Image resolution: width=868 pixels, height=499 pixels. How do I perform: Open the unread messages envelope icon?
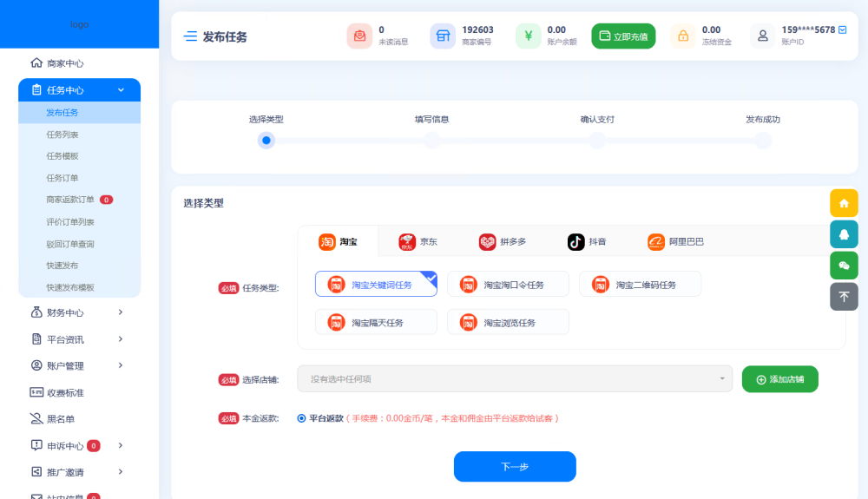point(359,36)
